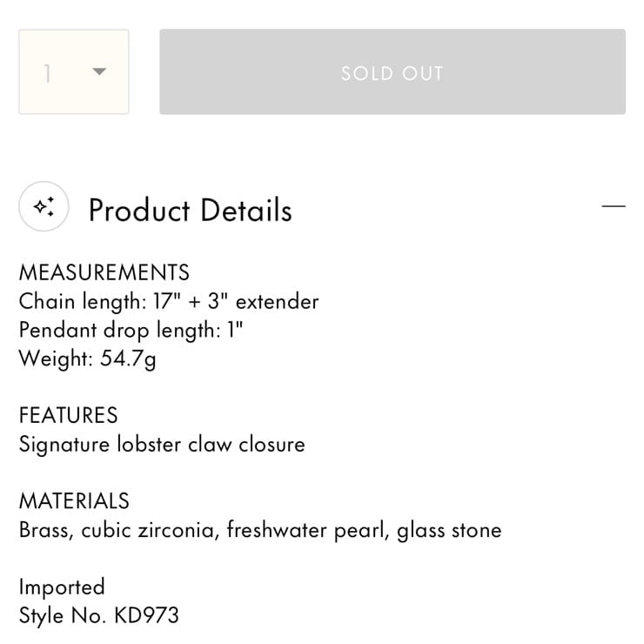Click the Imported label
This screenshot has width=644, height=644.
(x=62, y=587)
